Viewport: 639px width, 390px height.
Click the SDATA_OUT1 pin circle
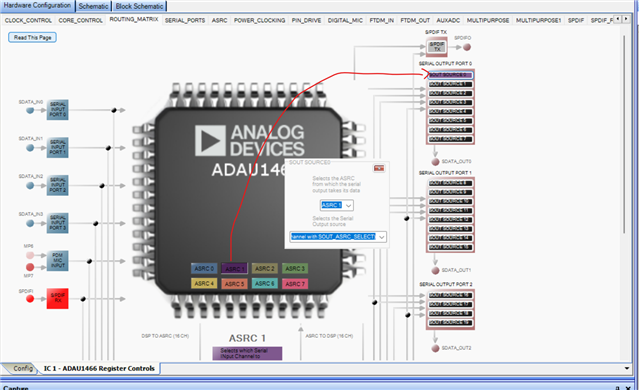tap(435, 271)
